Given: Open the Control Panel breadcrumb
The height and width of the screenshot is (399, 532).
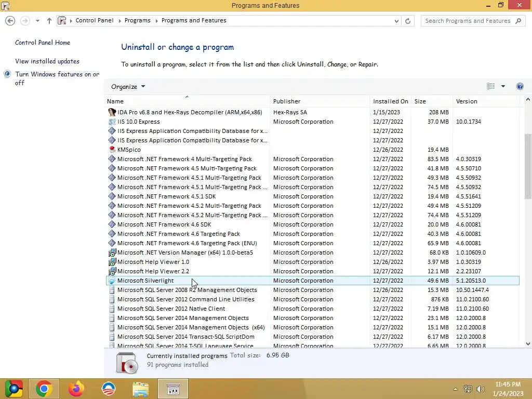Looking at the screenshot, I should (x=95, y=20).
